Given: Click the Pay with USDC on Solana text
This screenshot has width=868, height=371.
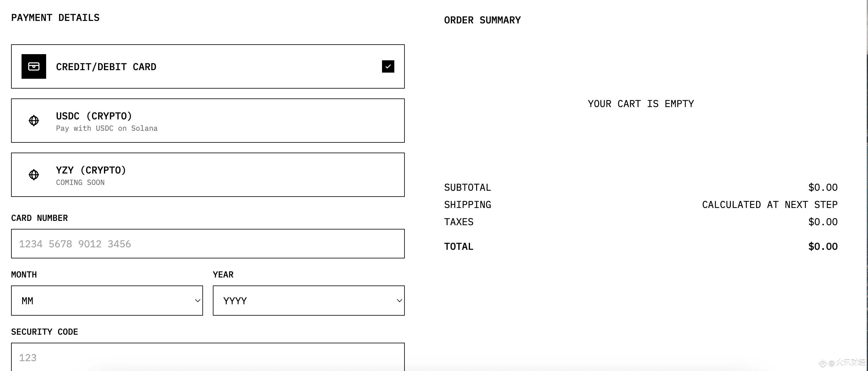Looking at the screenshot, I should 107,128.
